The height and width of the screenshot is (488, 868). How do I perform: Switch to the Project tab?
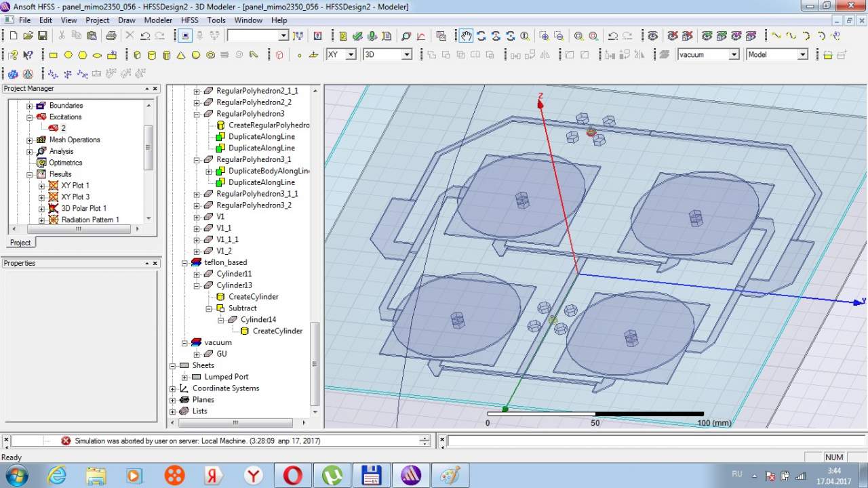click(x=20, y=243)
